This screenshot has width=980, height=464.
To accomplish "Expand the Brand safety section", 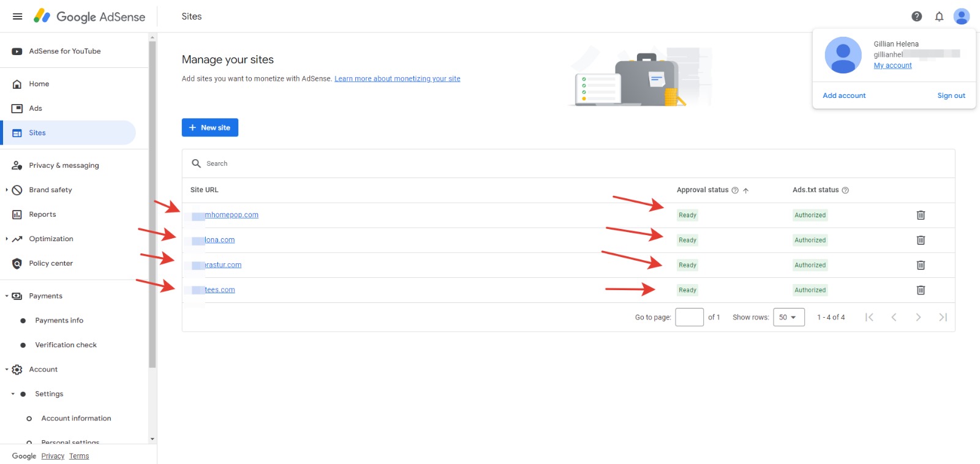I will (7, 190).
